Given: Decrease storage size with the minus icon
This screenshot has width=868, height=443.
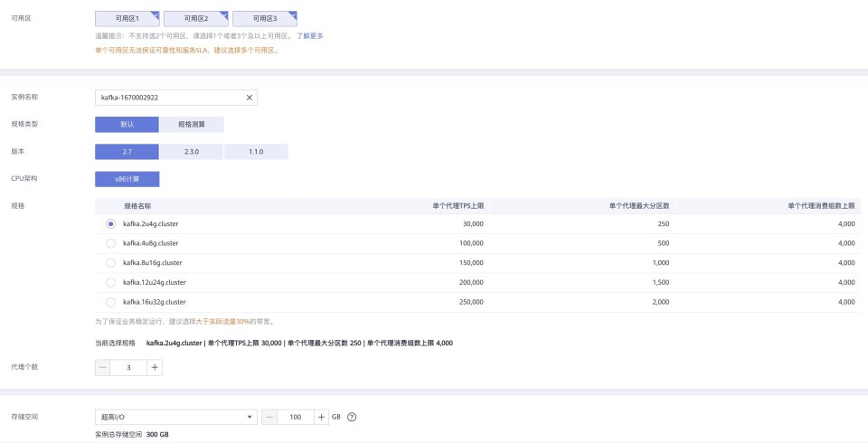Looking at the screenshot, I should (269, 417).
